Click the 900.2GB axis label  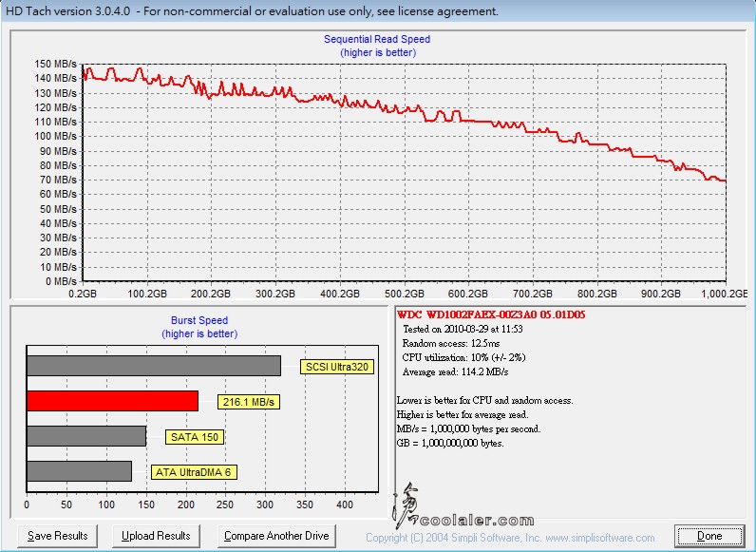pos(660,294)
